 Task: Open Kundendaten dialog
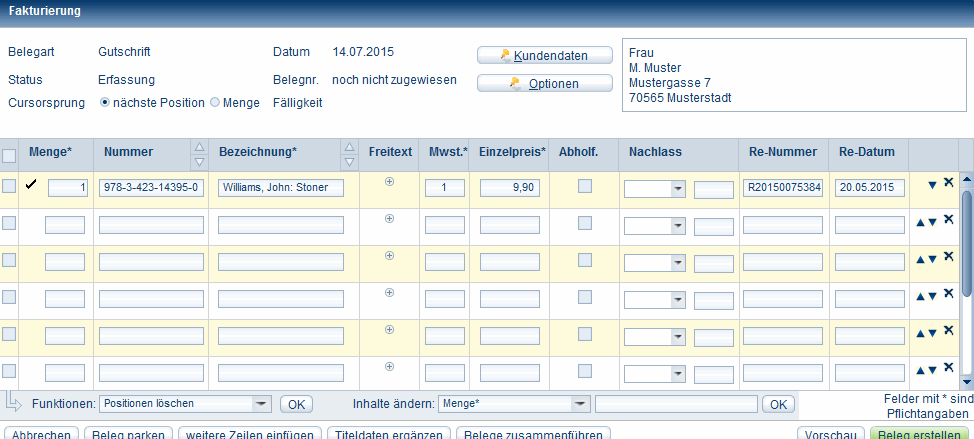click(x=544, y=56)
